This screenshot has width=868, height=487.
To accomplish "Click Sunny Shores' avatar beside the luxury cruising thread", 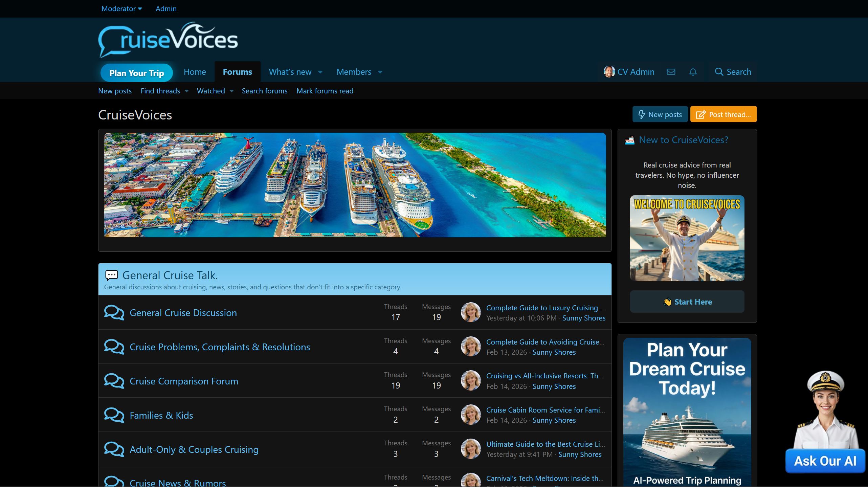I will [470, 312].
